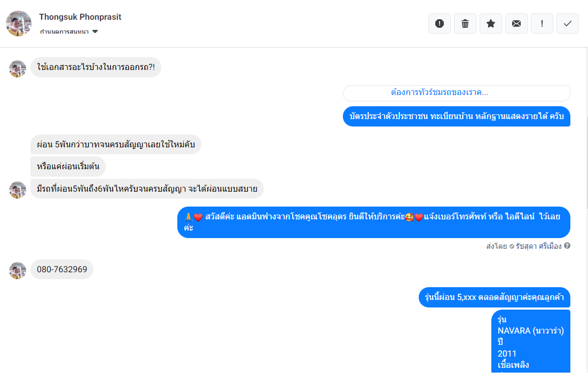Click the Thongsuk Phonprasit name heading
This screenshot has height=379, width=588.
[x=80, y=17]
